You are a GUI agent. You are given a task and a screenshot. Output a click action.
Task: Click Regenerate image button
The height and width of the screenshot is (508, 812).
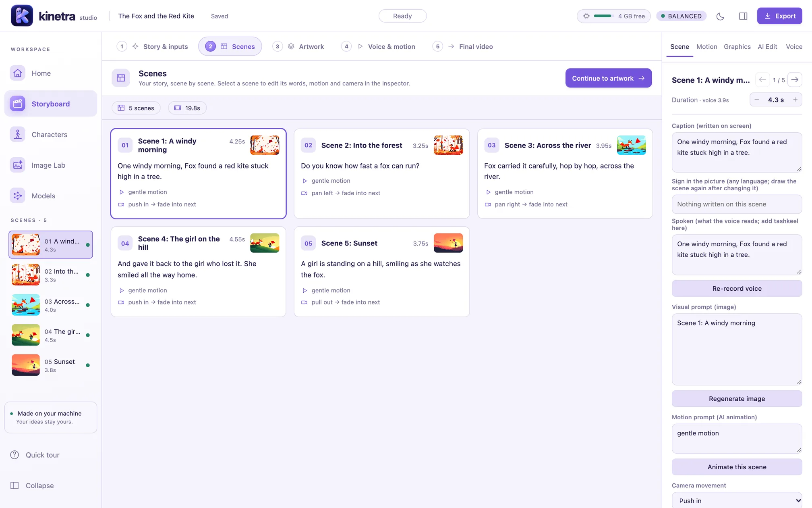[x=737, y=399]
